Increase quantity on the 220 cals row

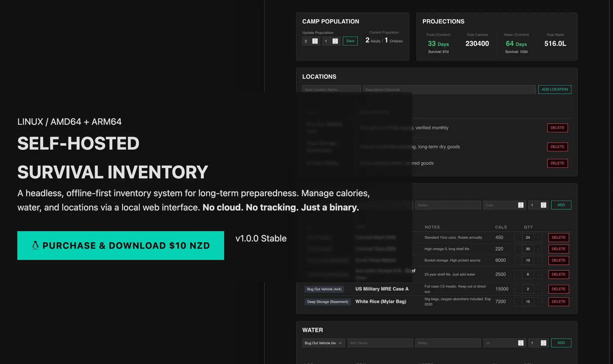[x=538, y=249]
